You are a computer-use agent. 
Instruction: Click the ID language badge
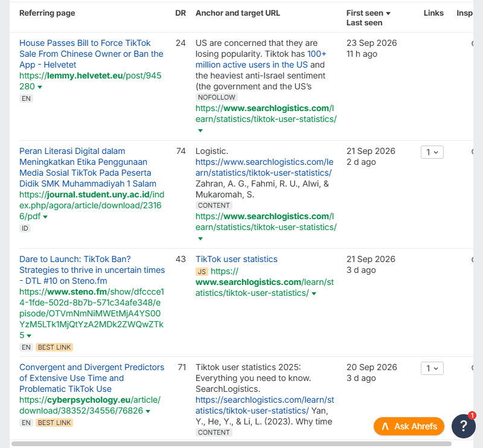click(25, 228)
